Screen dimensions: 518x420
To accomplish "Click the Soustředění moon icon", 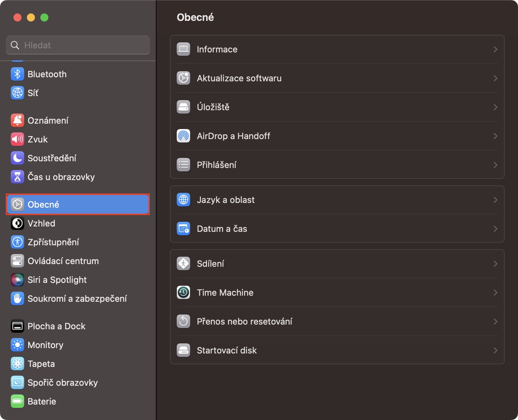I will click(x=17, y=158).
